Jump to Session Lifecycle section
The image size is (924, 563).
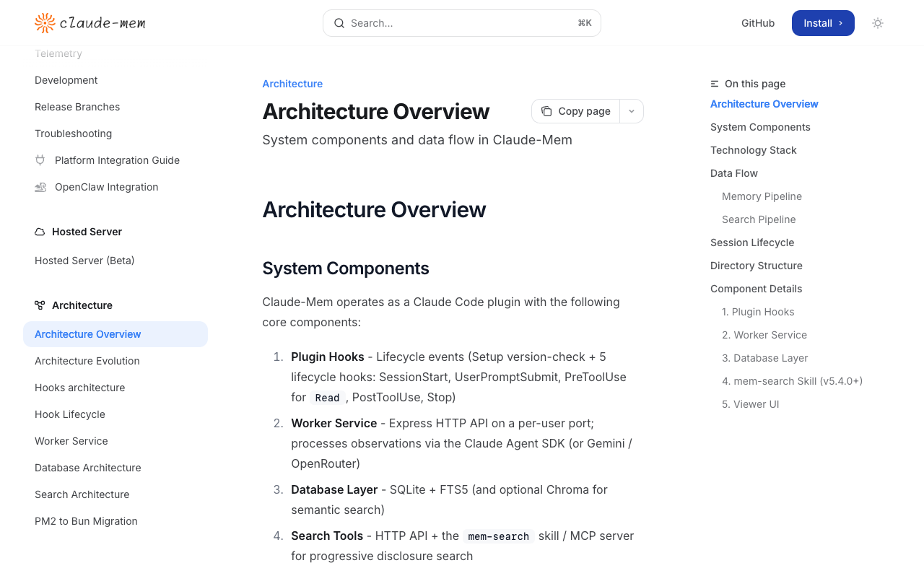click(x=752, y=243)
